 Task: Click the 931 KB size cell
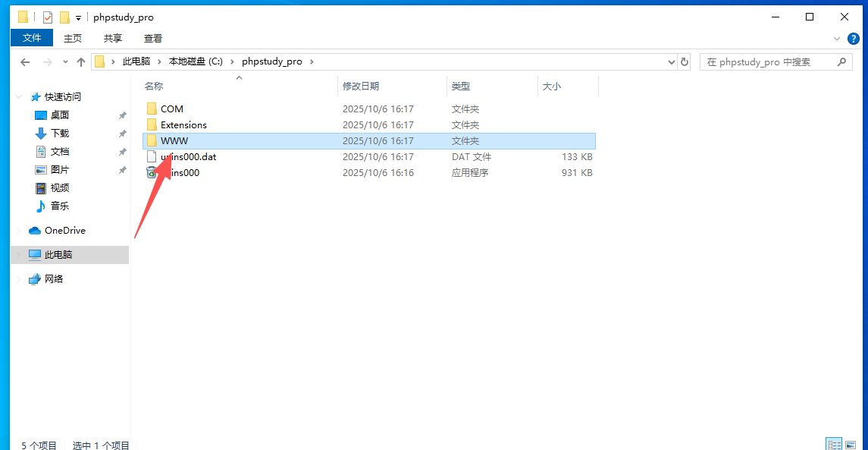(x=577, y=173)
